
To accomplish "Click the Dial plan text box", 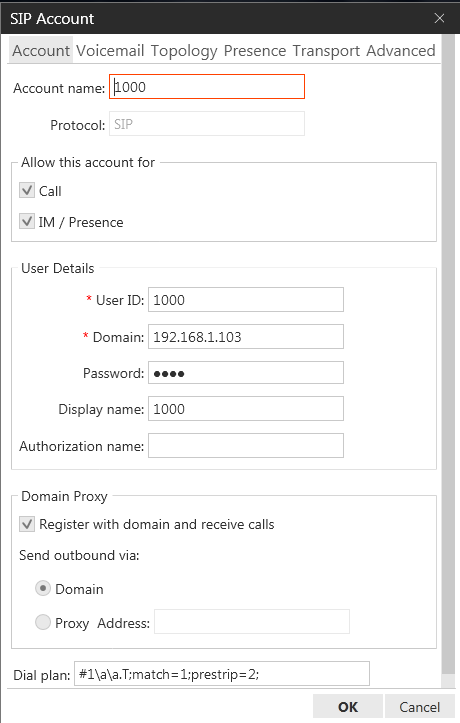I will pos(222,674).
